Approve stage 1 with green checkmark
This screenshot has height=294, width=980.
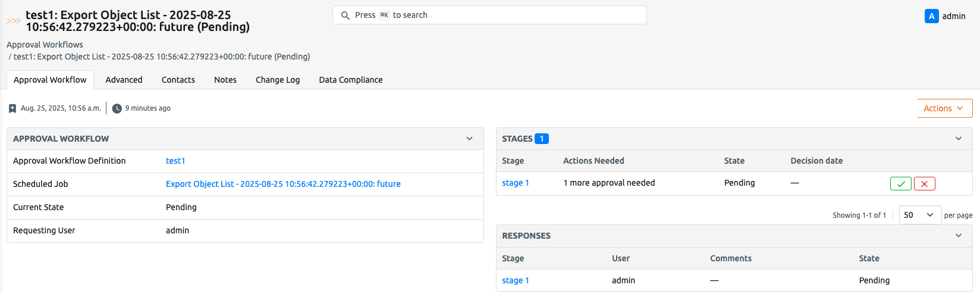[x=900, y=184]
